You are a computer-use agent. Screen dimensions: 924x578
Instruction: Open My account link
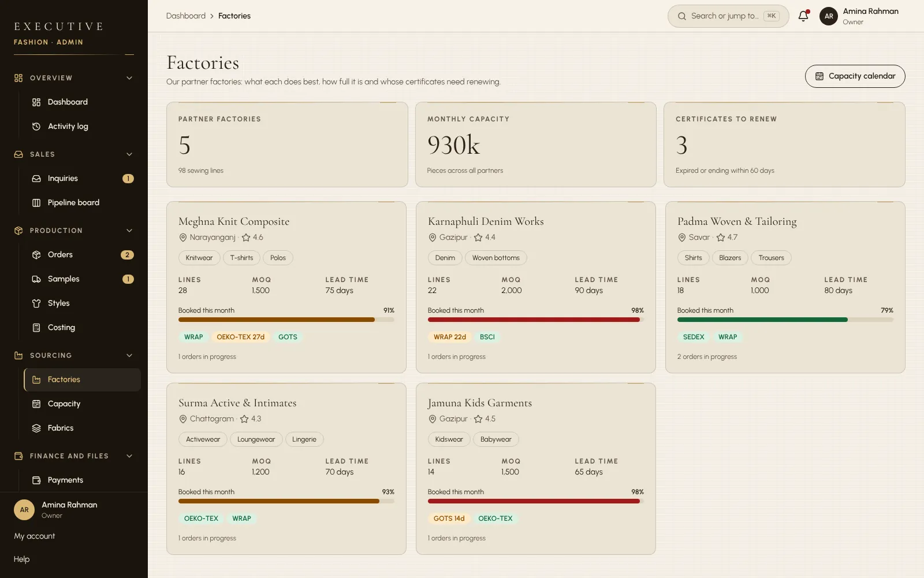click(35, 536)
